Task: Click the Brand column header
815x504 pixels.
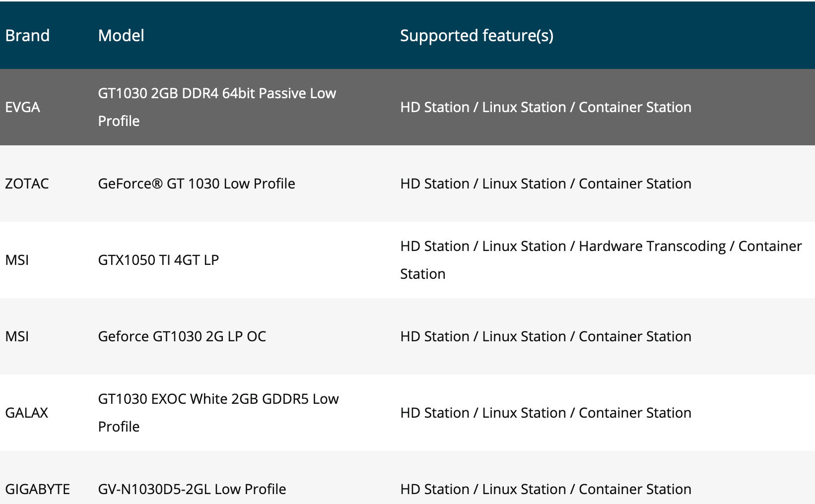Action: [x=27, y=36]
